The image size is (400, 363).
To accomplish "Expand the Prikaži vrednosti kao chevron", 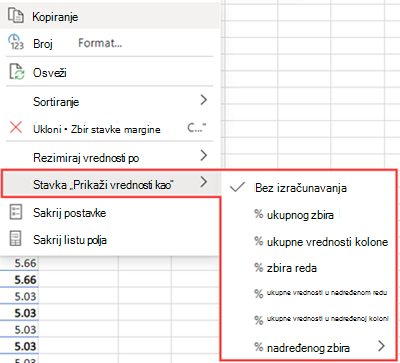I will coord(204,182).
